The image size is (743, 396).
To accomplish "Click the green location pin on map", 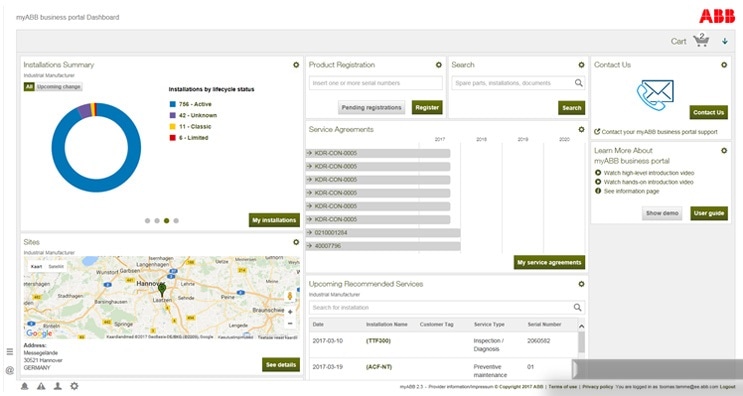I will [162, 289].
